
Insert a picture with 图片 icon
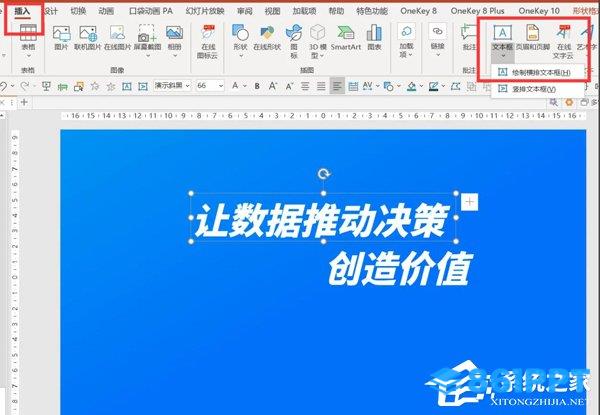click(61, 37)
